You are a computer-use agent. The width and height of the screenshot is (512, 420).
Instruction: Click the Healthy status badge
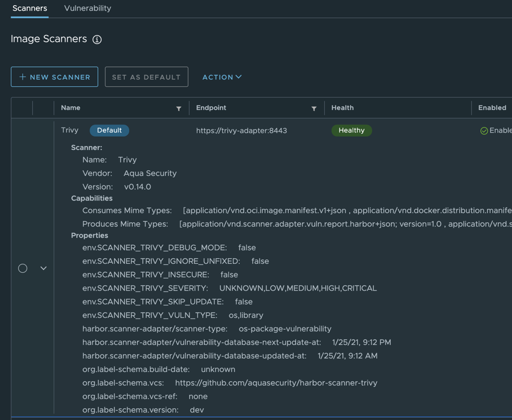point(351,130)
